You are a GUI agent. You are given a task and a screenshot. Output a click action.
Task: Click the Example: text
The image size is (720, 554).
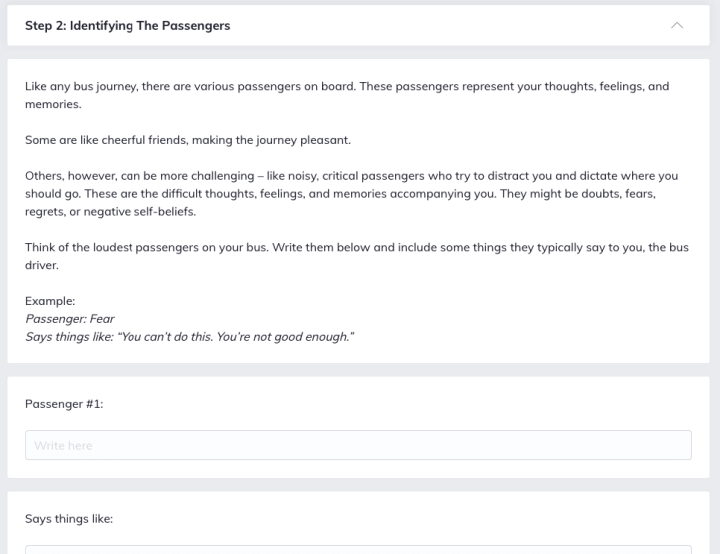(x=50, y=301)
